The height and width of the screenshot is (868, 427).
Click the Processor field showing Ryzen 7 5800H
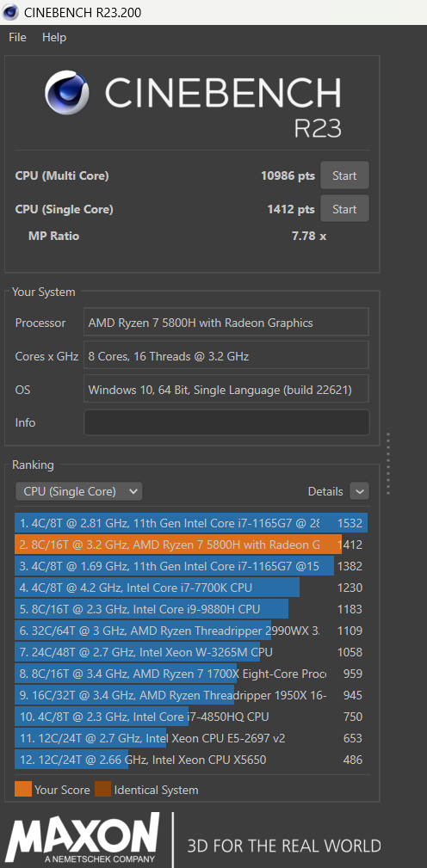click(226, 323)
